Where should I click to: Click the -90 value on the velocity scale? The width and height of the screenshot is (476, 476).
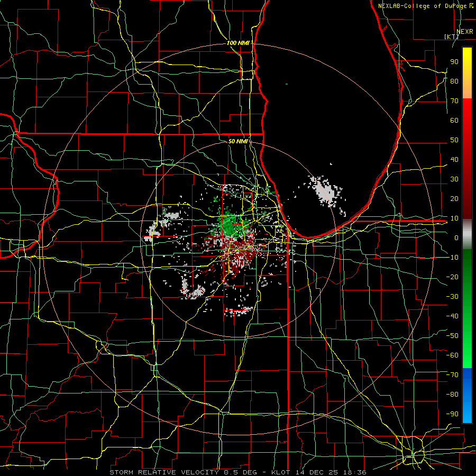(452, 414)
